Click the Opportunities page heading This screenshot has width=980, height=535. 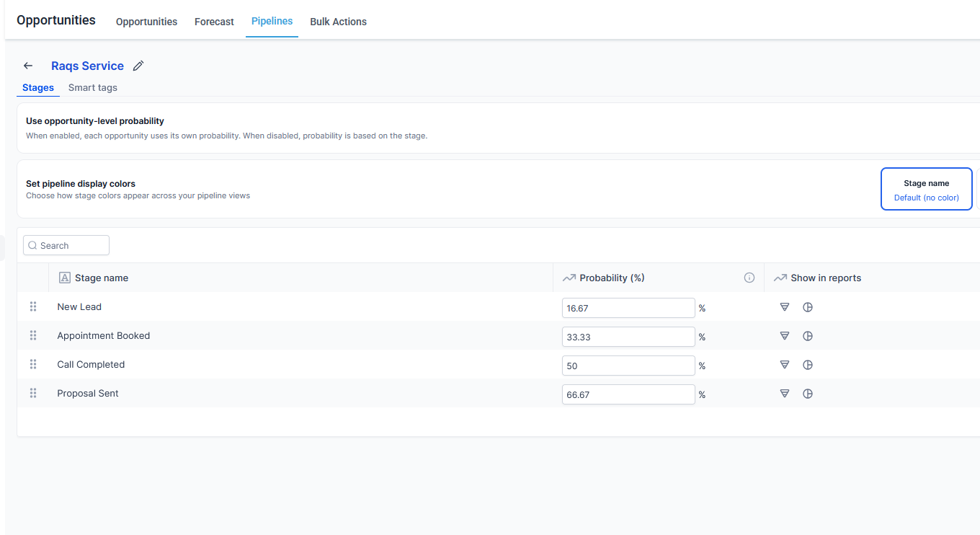pos(56,20)
